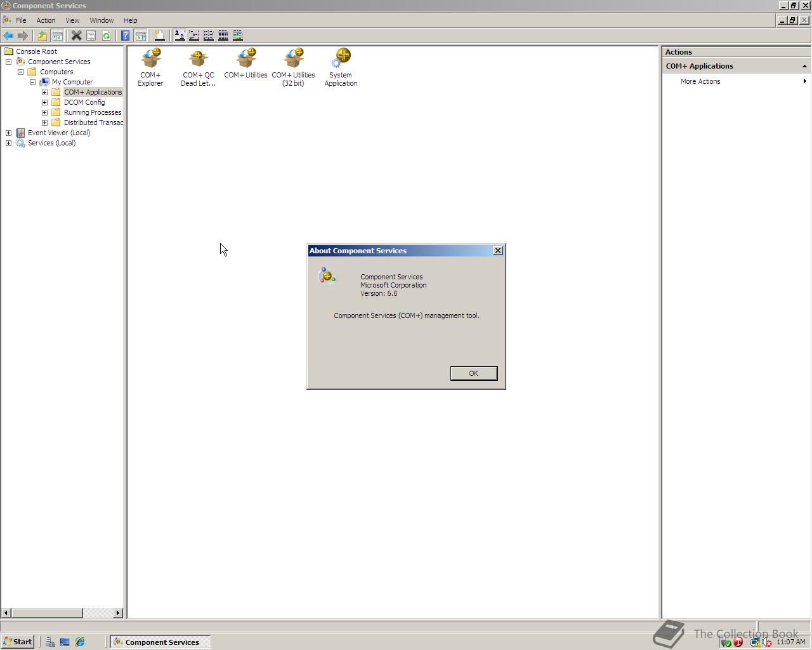Open Properties from the toolbar

point(91,36)
